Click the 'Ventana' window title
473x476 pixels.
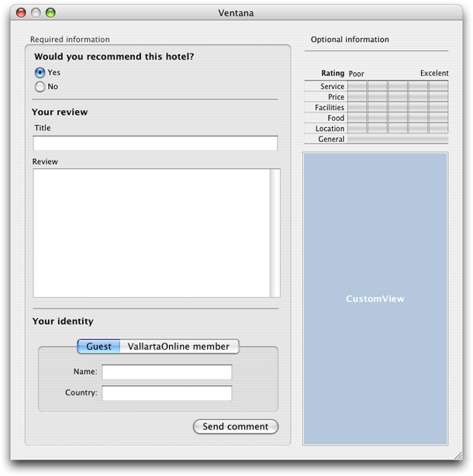pos(236,13)
